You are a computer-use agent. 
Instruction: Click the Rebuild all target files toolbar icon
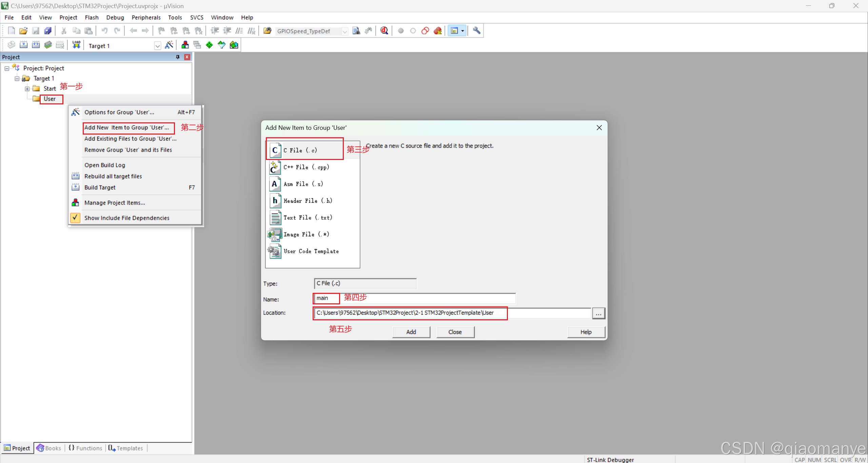click(36, 45)
